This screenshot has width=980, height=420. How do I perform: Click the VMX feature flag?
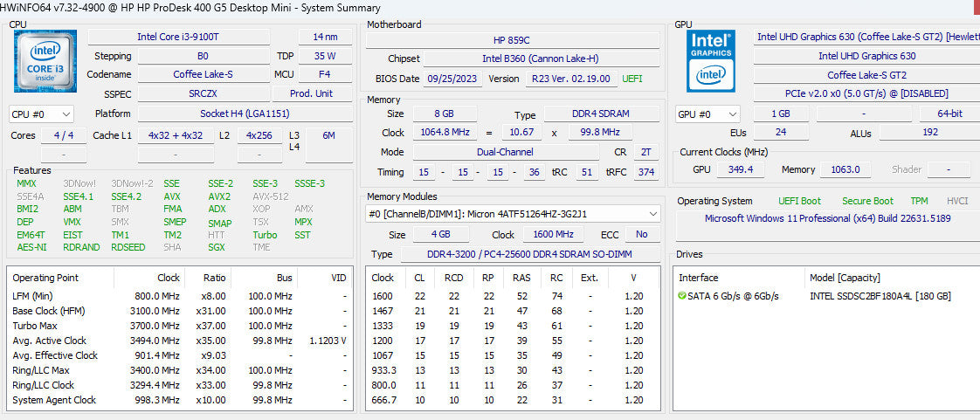point(72,222)
